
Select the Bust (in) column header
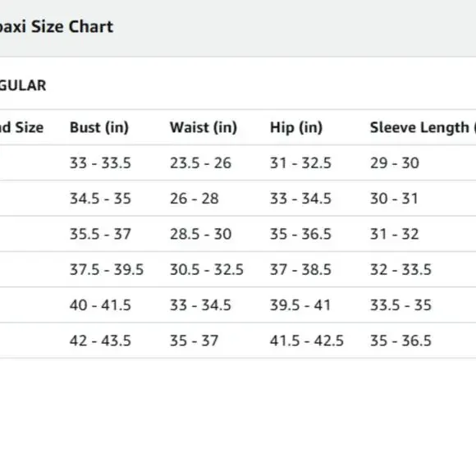point(99,127)
